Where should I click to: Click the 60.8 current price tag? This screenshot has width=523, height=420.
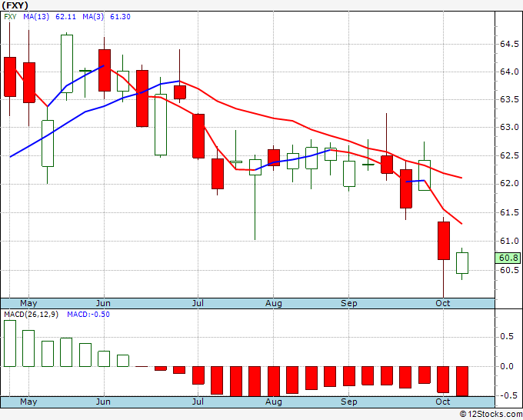pos(508,258)
